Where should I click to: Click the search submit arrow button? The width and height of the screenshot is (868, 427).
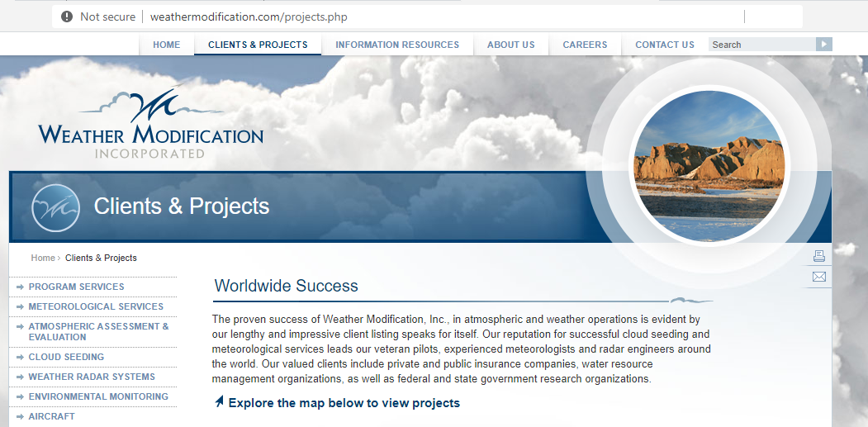click(x=823, y=45)
